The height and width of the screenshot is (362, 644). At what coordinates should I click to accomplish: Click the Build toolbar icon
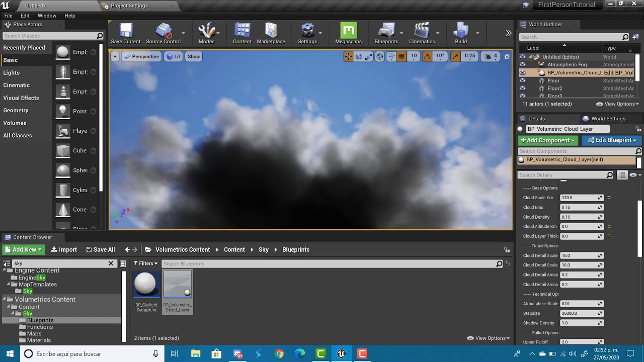point(461,34)
